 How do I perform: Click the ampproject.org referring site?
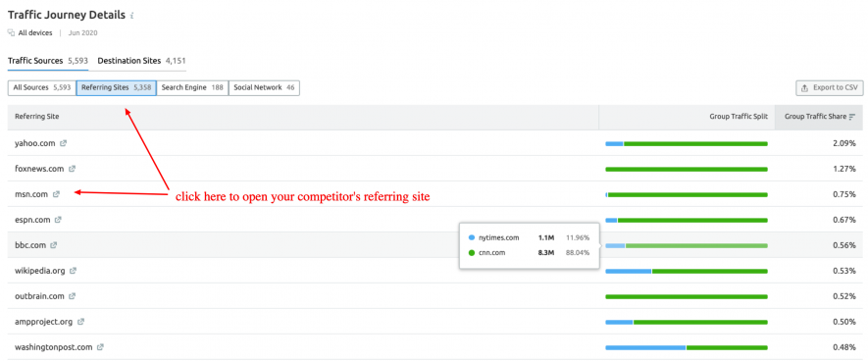pos(44,322)
